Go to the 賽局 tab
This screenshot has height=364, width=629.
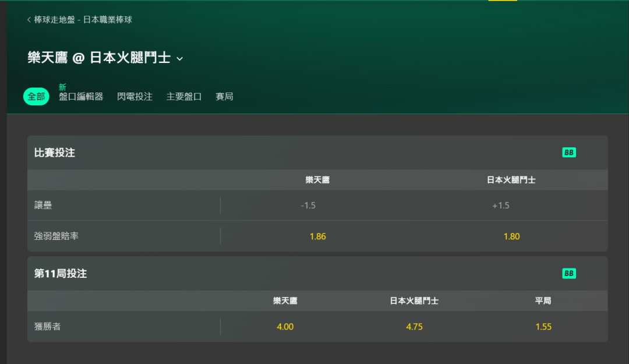224,97
